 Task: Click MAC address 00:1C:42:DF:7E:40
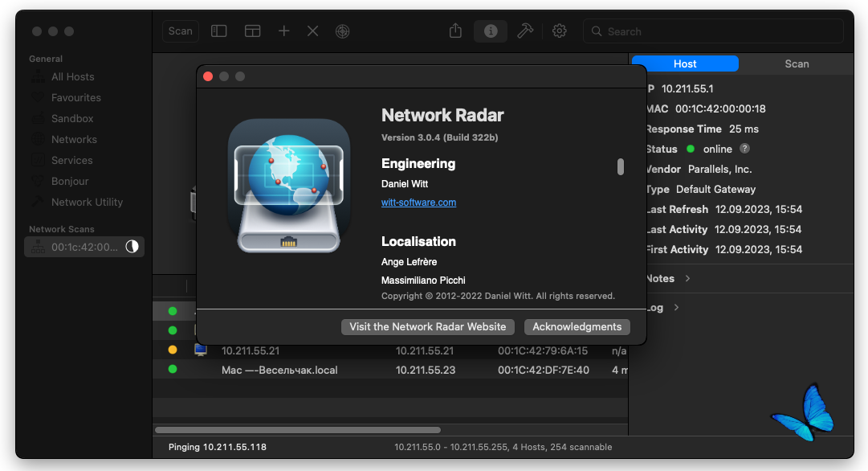click(543, 371)
